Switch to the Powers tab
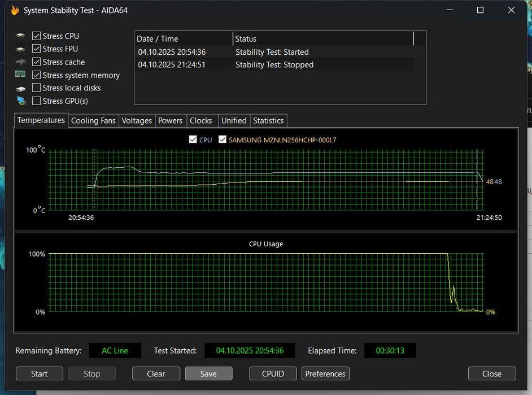The width and height of the screenshot is (532, 395). (x=171, y=121)
